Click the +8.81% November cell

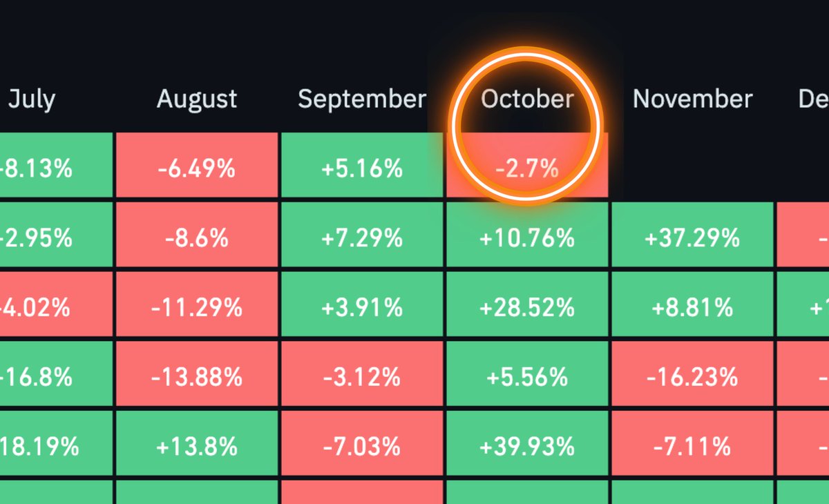(692, 307)
